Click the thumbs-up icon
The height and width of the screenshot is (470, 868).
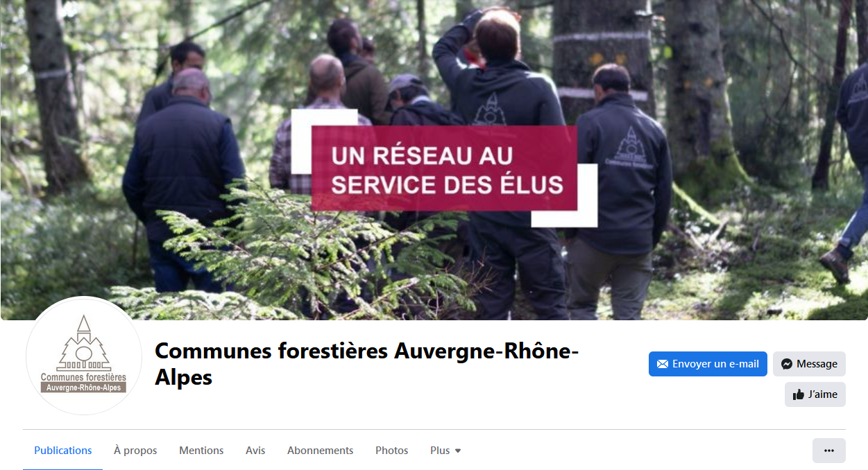point(799,394)
